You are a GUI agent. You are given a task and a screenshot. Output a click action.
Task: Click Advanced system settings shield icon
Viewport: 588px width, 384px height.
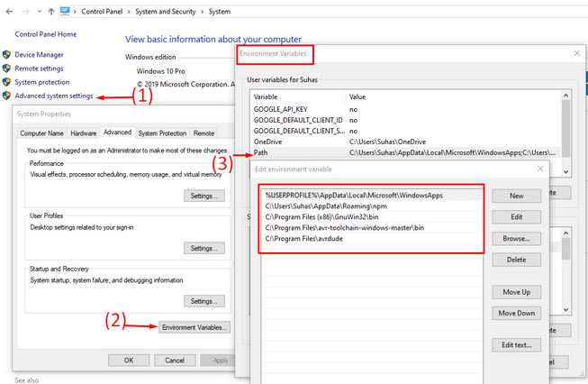click(6, 96)
